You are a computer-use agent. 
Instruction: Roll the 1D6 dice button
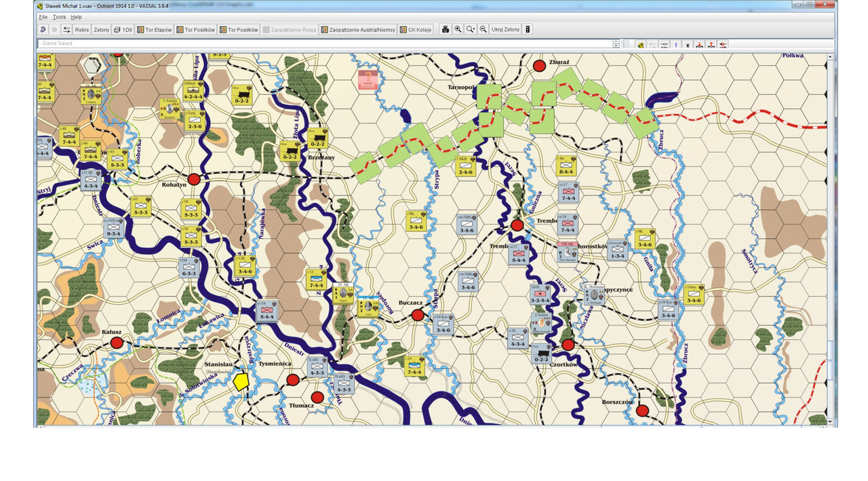(x=123, y=30)
